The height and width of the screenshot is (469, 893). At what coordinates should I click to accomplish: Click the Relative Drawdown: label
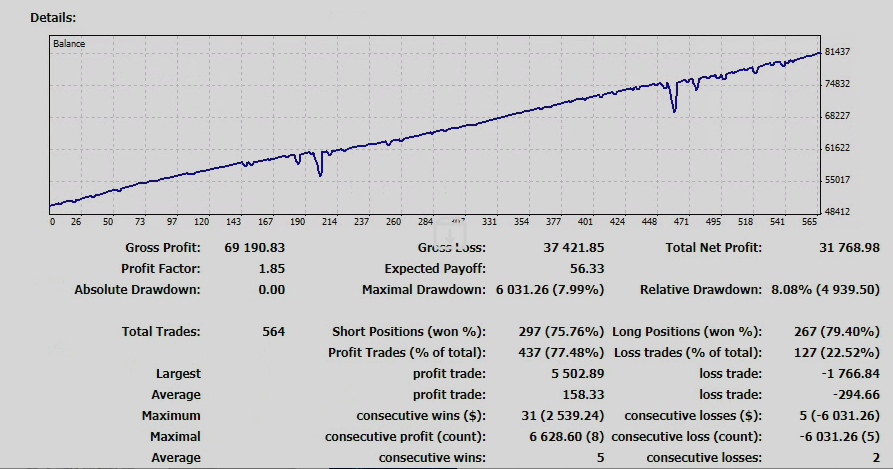701,290
